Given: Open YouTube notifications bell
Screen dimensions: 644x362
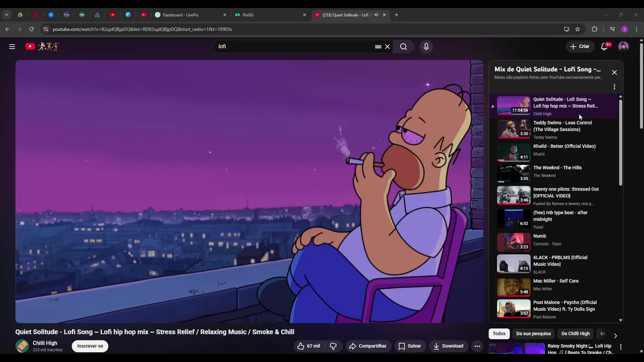Looking at the screenshot, I should pos(604,46).
